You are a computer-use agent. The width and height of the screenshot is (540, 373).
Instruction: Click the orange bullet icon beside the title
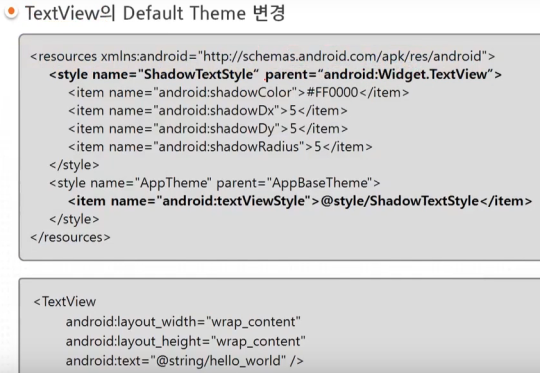point(11,12)
